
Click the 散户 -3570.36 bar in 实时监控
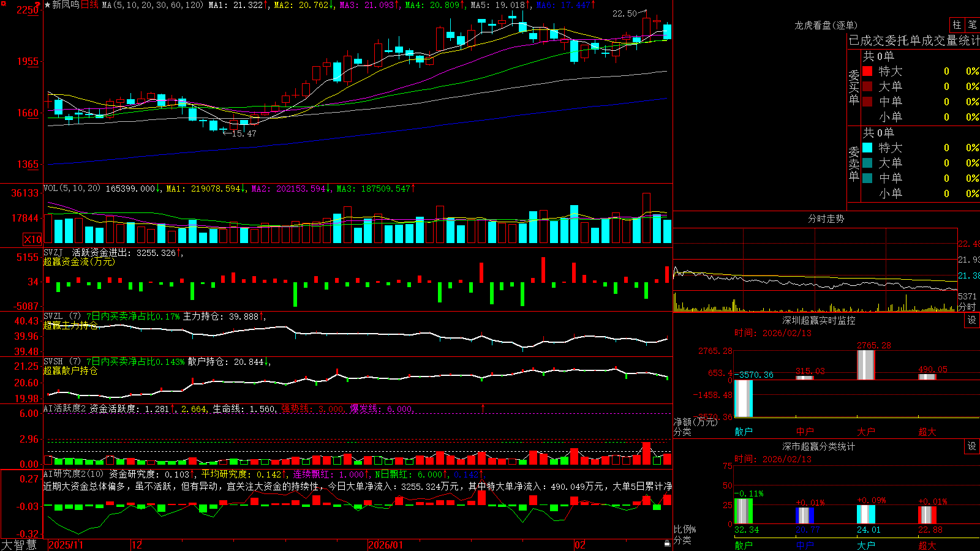click(744, 399)
